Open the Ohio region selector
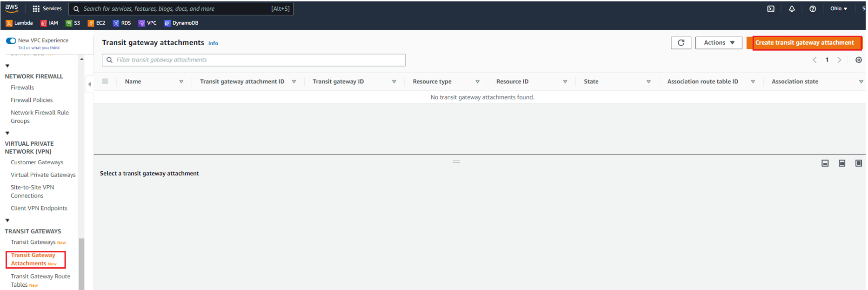Image resolution: width=868 pixels, height=290 pixels. (x=839, y=9)
